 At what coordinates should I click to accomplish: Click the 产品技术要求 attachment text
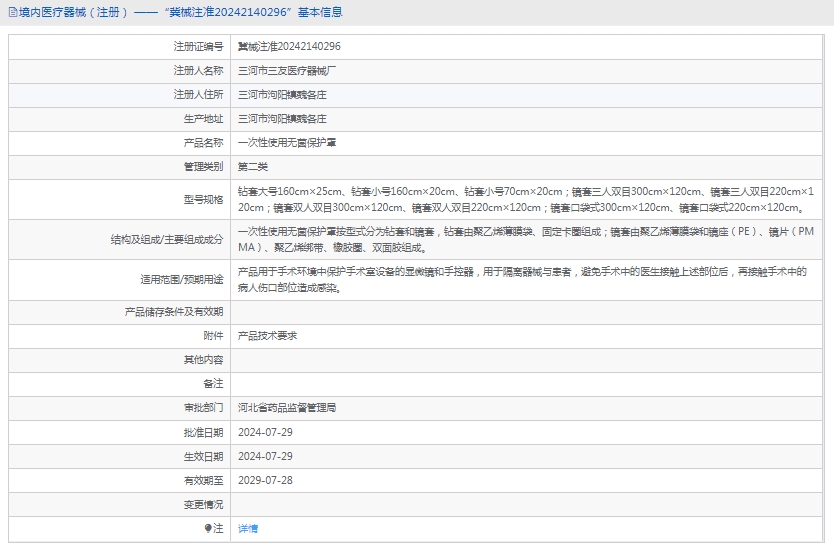(x=267, y=336)
